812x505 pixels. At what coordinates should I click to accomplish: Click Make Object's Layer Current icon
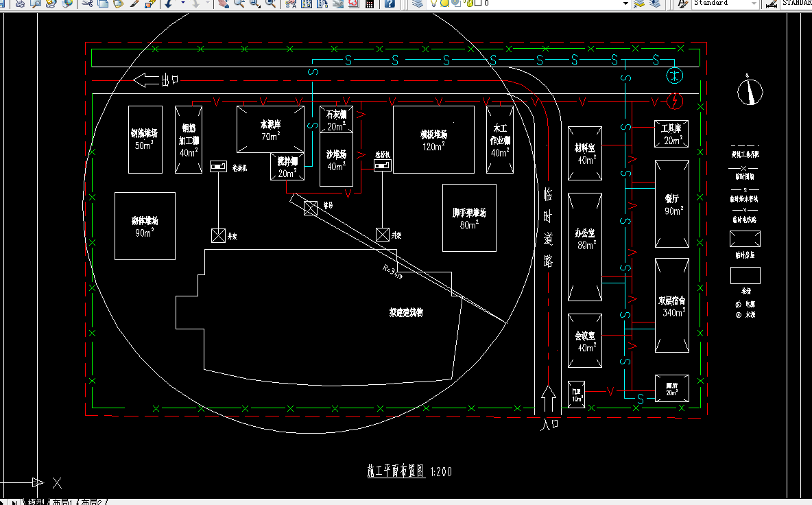coord(639,3)
